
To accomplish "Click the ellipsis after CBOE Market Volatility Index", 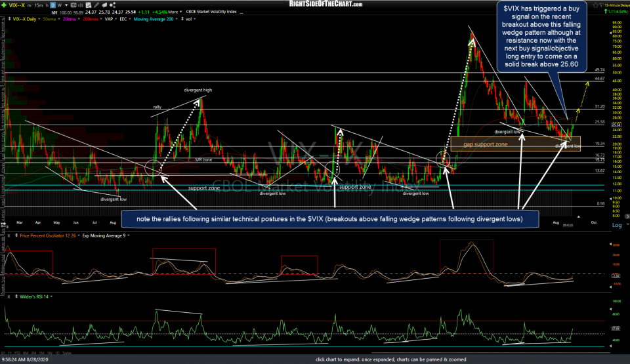I will (x=241, y=13).
